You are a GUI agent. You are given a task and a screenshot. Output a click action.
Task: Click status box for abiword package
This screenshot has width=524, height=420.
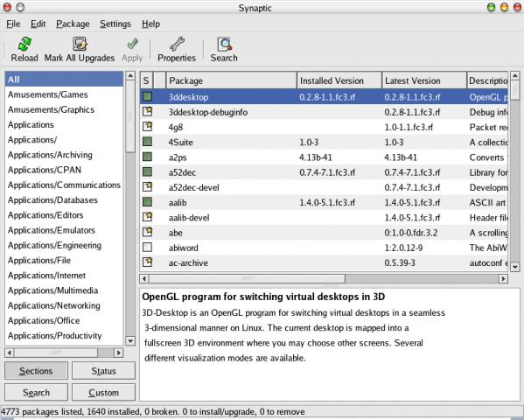[x=147, y=248]
